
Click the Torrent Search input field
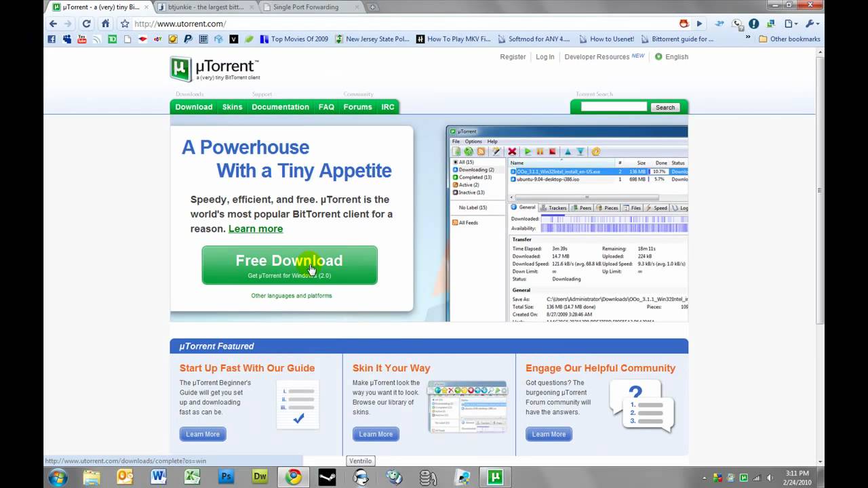click(614, 107)
